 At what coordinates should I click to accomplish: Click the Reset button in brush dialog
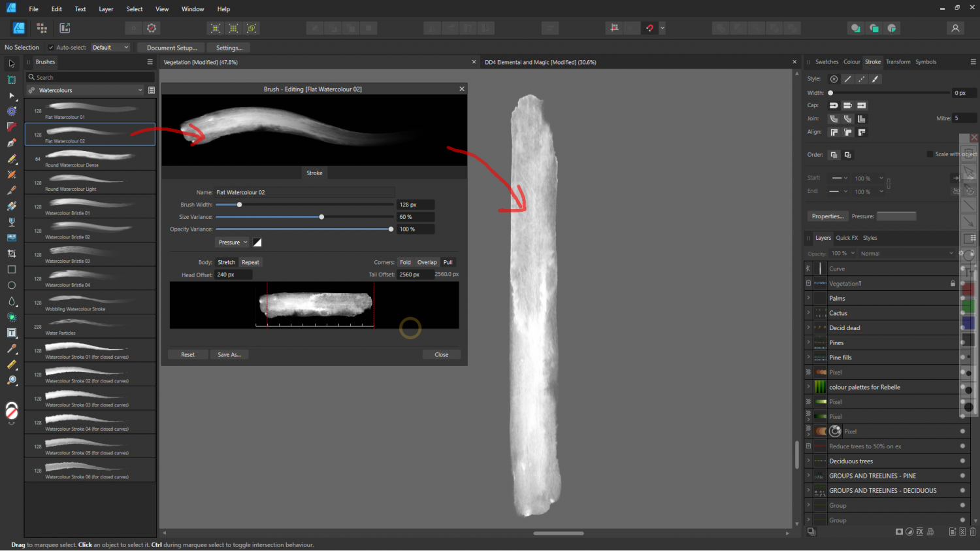(188, 355)
